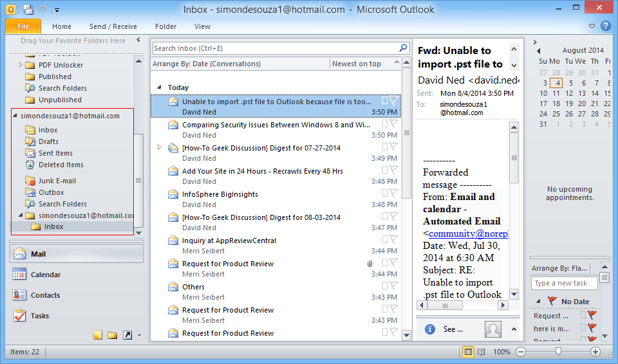
Task: Flag the InfoSphere BigInsights message
Action: pyautogui.click(x=394, y=193)
